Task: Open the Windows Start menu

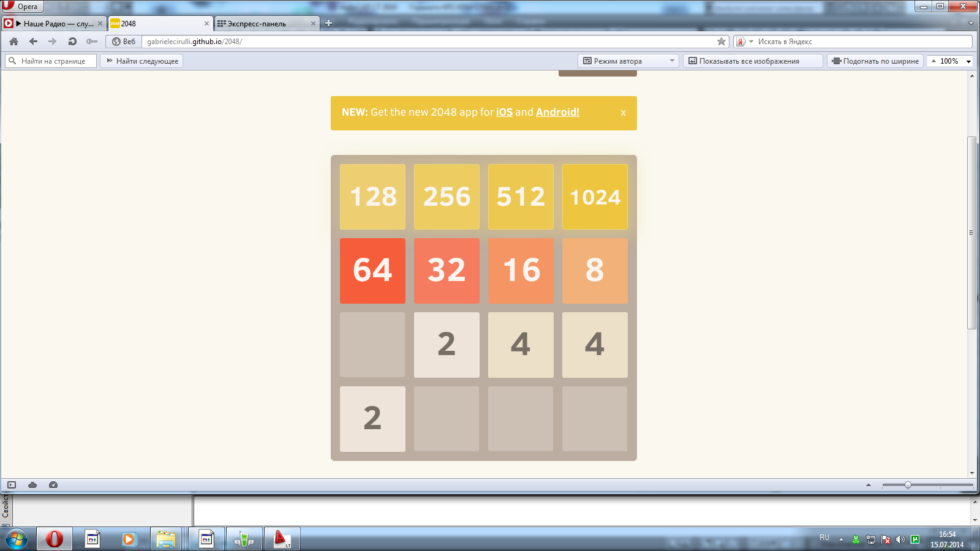Action: (17, 539)
